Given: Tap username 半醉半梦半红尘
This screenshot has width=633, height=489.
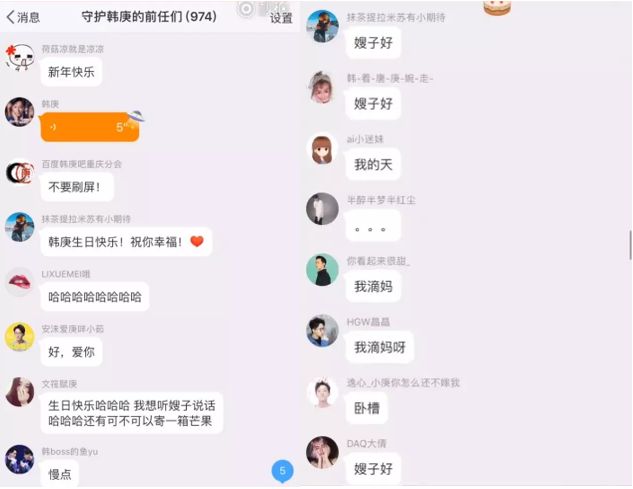Looking at the screenshot, I should 381,200.
